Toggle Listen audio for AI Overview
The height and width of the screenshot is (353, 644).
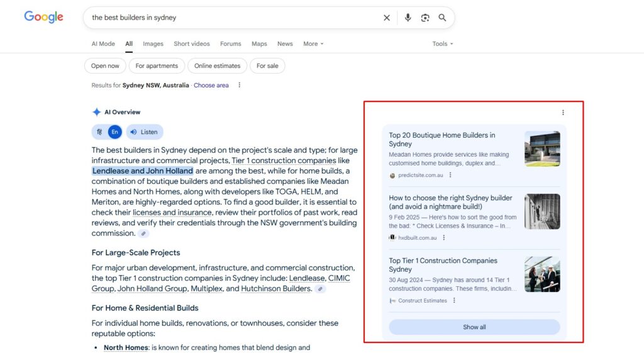(x=145, y=132)
